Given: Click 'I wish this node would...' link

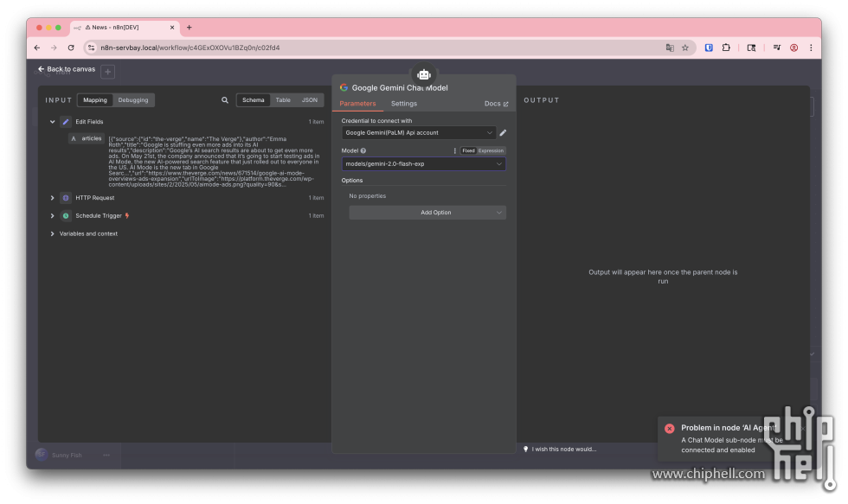Looking at the screenshot, I should [564, 450].
